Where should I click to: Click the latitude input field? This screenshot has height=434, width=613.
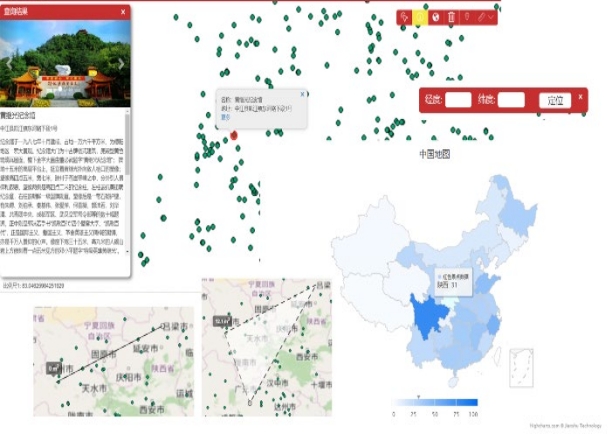(x=511, y=100)
